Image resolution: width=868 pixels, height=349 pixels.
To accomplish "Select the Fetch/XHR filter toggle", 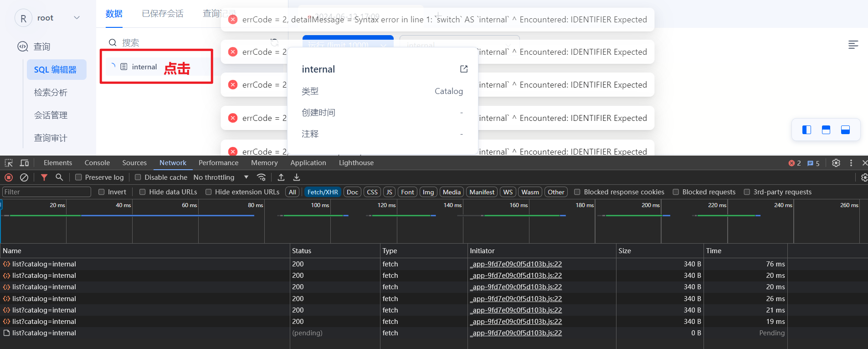I will (323, 192).
